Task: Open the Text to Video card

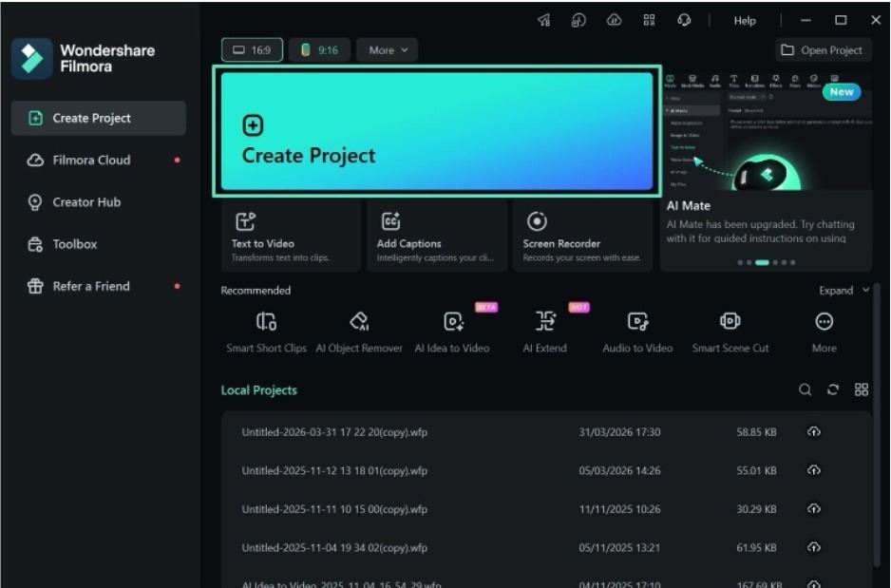Action: [291, 236]
